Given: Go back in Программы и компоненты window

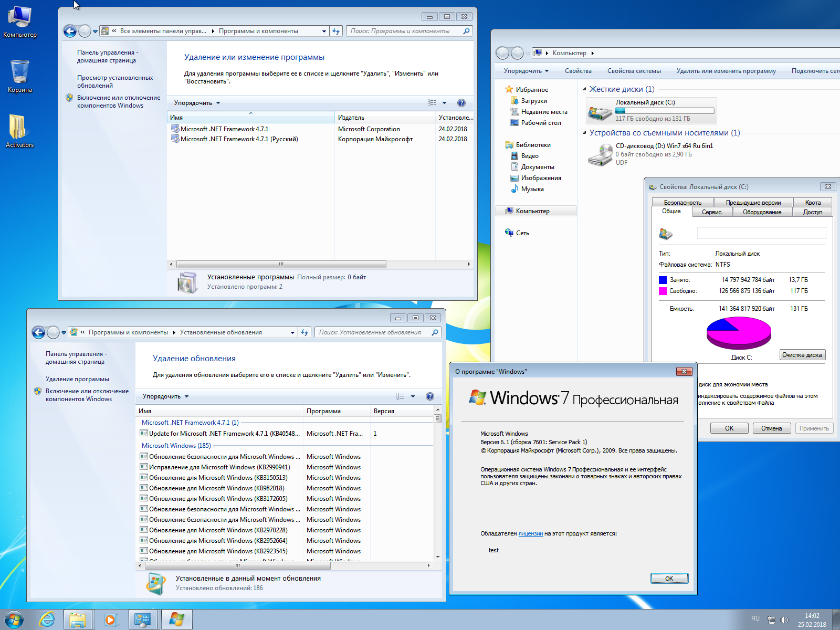Looking at the screenshot, I should (x=70, y=31).
